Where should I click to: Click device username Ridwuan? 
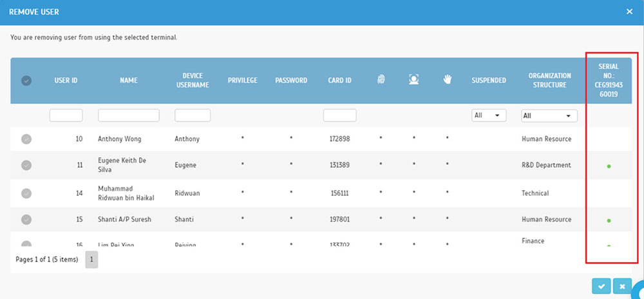click(187, 193)
